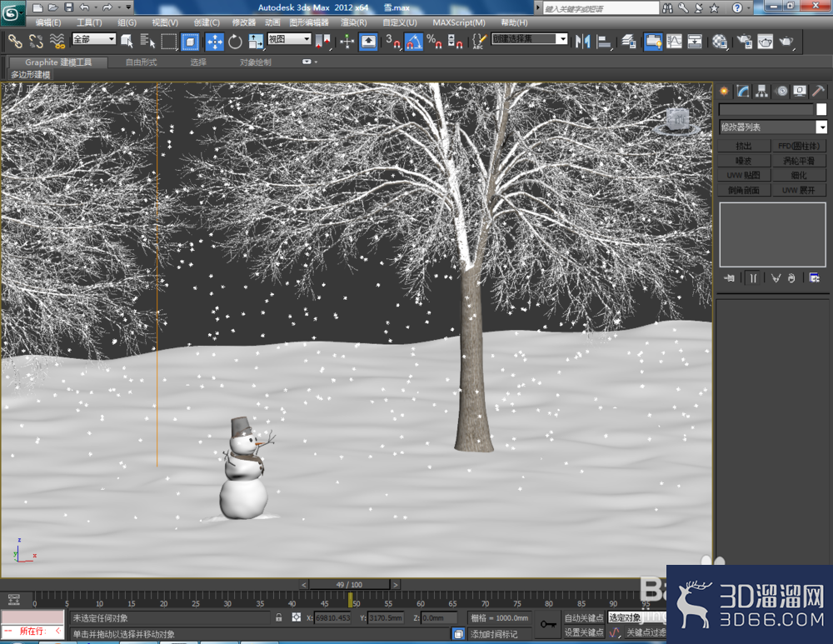Toggle 3D Snaps

pos(393,42)
